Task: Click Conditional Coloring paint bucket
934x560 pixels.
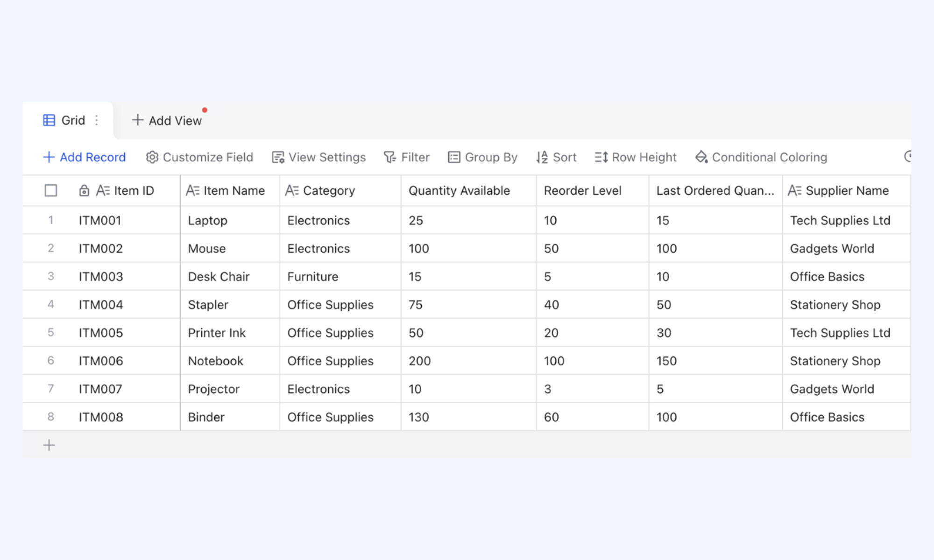Action: tap(701, 157)
